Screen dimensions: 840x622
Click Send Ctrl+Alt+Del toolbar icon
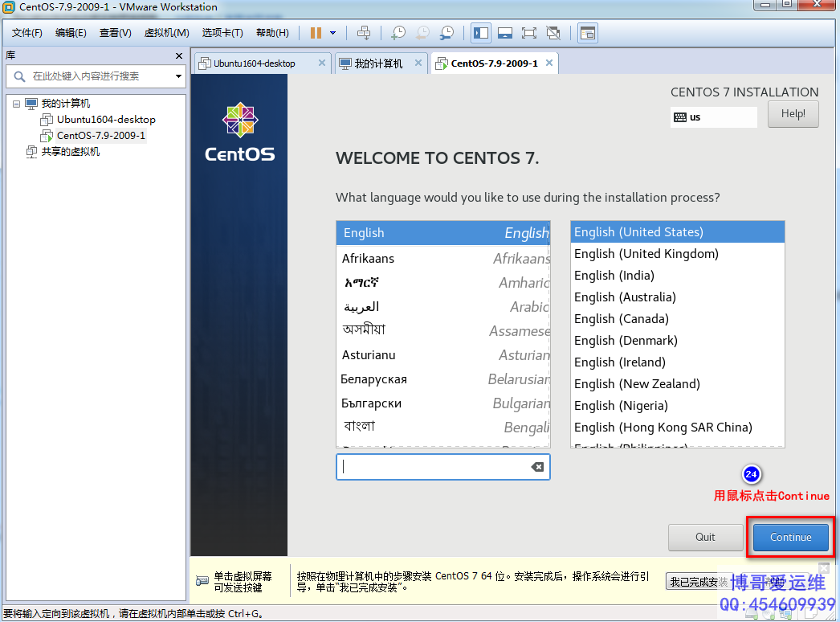[364, 33]
